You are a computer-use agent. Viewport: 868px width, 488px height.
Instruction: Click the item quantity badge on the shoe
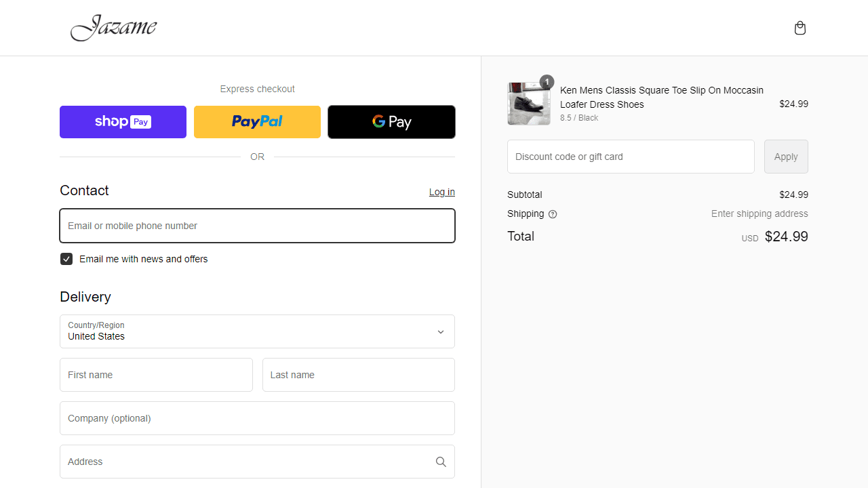click(x=547, y=82)
